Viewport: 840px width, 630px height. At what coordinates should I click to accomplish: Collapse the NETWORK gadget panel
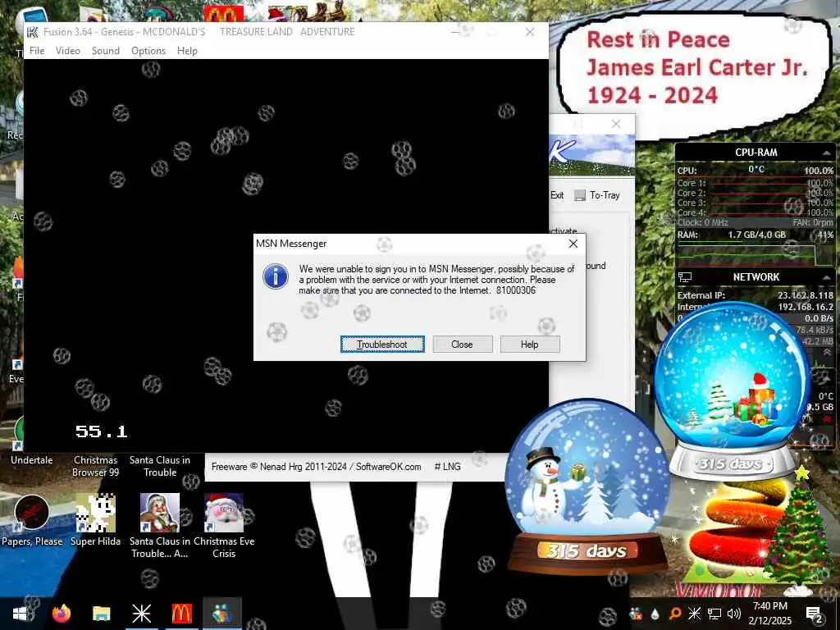pyautogui.click(x=826, y=277)
